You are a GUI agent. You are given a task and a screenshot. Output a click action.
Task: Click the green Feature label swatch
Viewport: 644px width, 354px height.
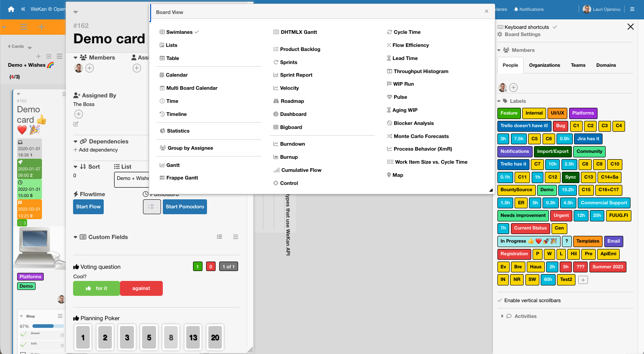(x=509, y=113)
